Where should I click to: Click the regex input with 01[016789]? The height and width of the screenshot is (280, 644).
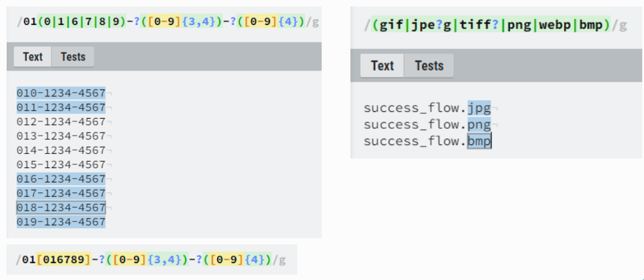point(151,259)
